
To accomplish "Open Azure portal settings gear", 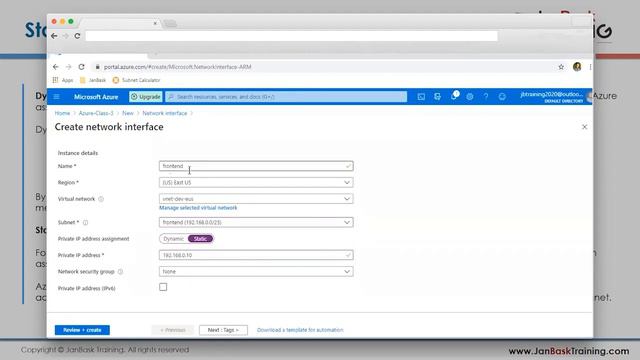I will [470, 97].
